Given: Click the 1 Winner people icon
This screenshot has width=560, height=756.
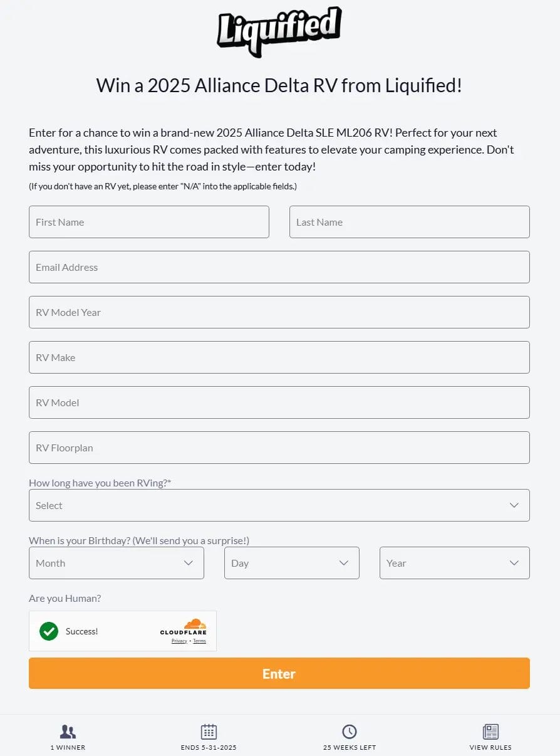Looking at the screenshot, I should [68, 730].
